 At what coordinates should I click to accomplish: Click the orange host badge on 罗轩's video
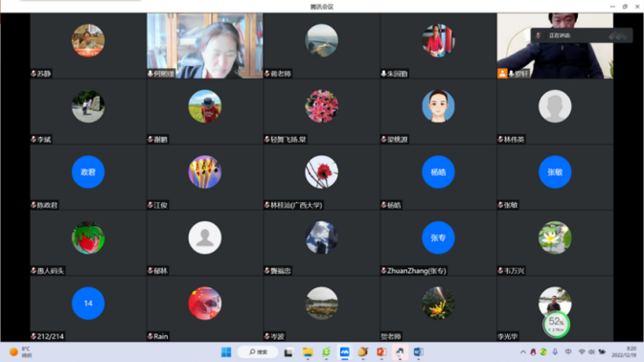(502, 74)
